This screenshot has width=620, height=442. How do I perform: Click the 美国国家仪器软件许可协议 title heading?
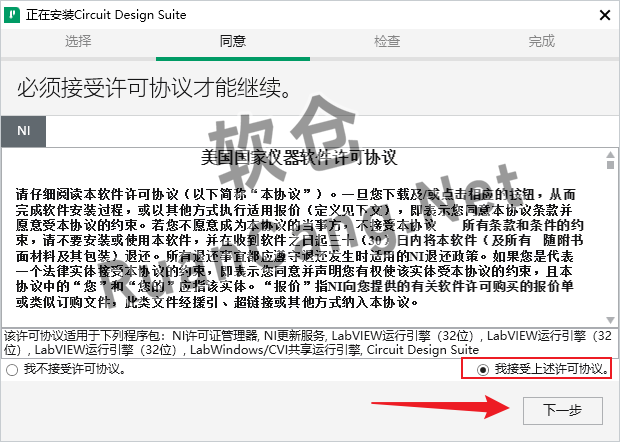coord(299,158)
